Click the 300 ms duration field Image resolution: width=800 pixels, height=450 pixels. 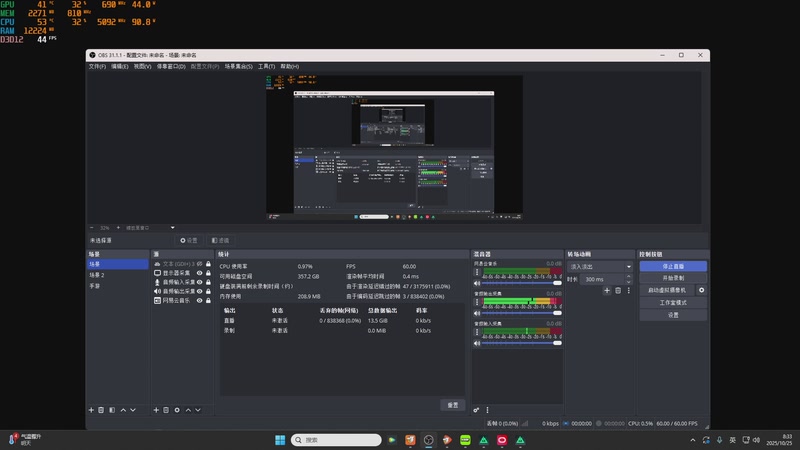602,279
